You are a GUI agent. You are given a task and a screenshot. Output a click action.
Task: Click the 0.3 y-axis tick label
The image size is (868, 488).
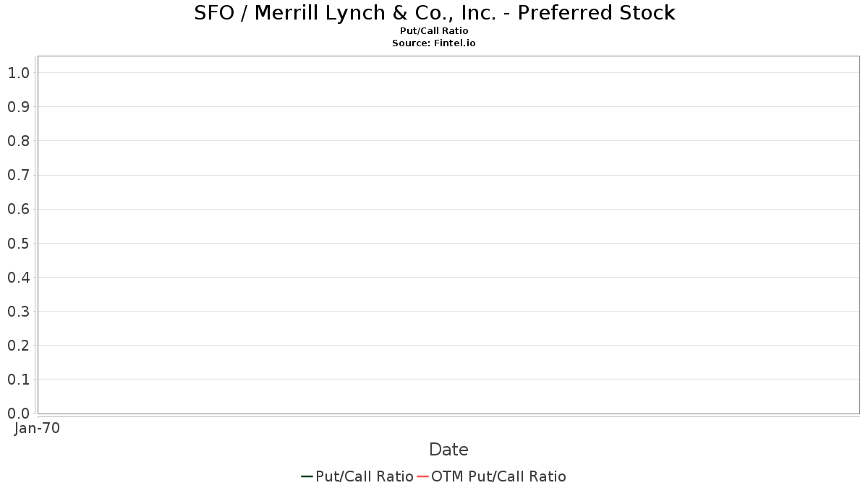pyautogui.click(x=18, y=312)
